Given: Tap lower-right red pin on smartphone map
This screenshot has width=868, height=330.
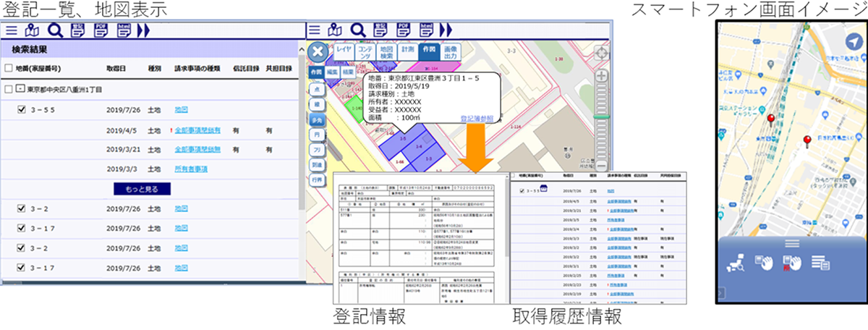Looking at the screenshot, I should point(807,140).
